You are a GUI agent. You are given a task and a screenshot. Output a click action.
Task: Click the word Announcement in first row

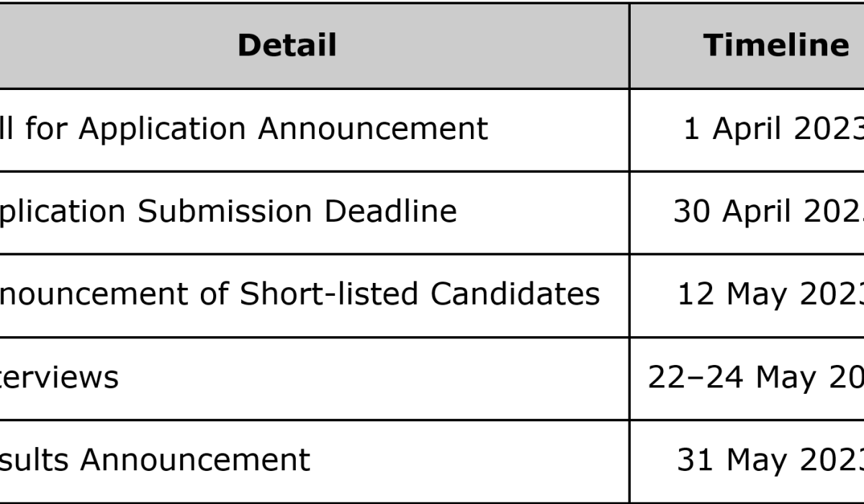tap(373, 129)
